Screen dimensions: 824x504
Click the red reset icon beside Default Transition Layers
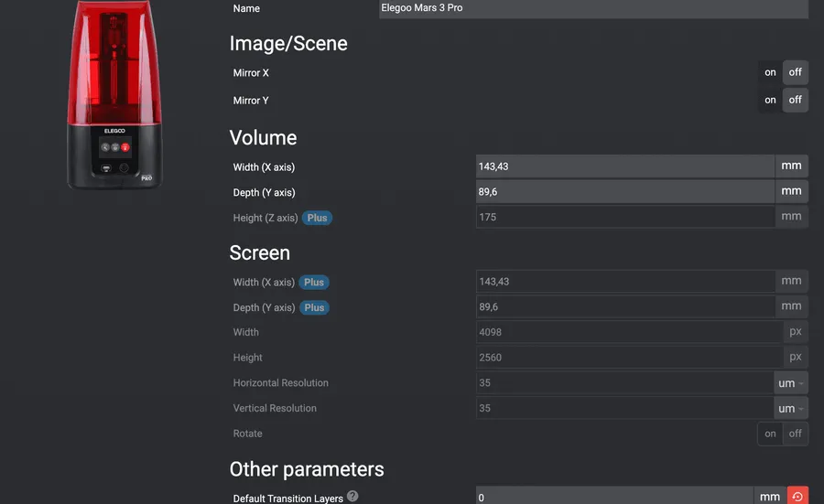pos(797,496)
